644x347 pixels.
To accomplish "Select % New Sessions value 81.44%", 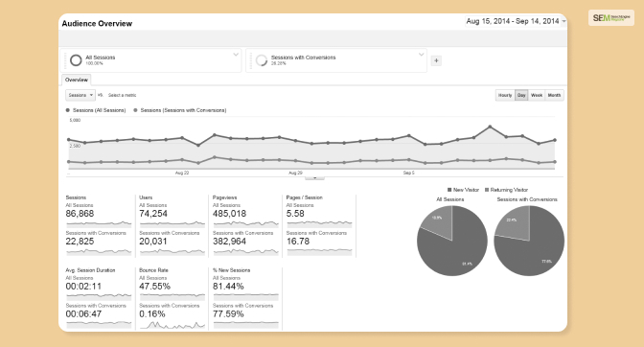I will (x=228, y=287).
